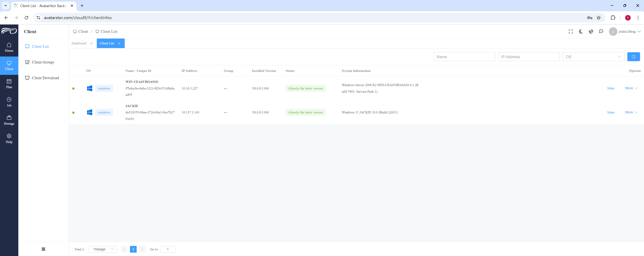Open the jackie.lifeng user menu
Screen dimensions: 644x256
[x=625, y=31]
